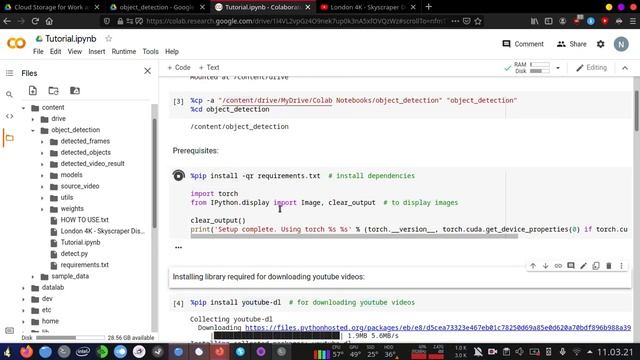Screen dimensions: 640x360
Task: Open RAM and Disk connection dropdown
Action: [558, 68]
